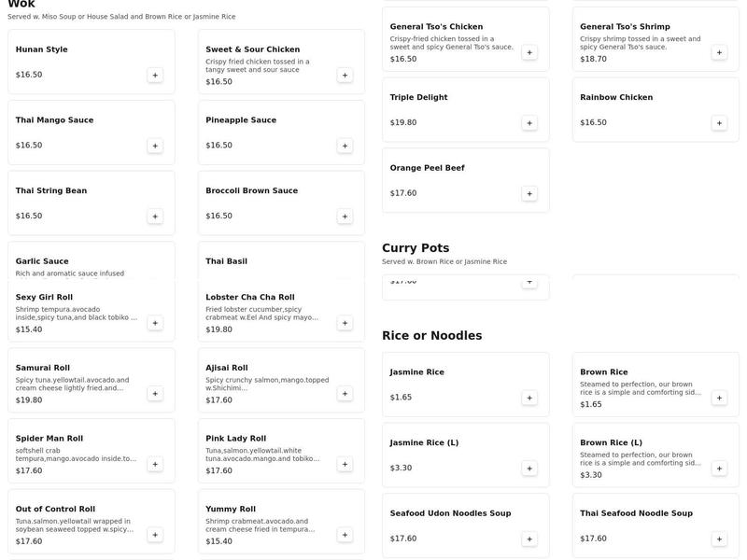Viewport: 747px width, 560px height.
Task: Add Orange Peel Beef to cart
Action: (529, 192)
